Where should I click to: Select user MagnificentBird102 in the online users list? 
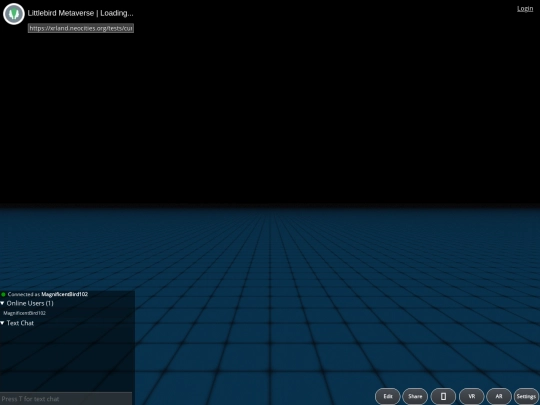coord(24,313)
